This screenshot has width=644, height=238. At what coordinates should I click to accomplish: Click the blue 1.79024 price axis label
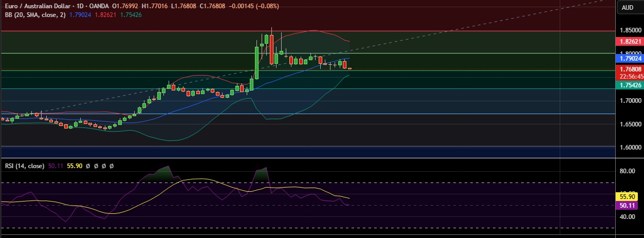pyautogui.click(x=630, y=59)
